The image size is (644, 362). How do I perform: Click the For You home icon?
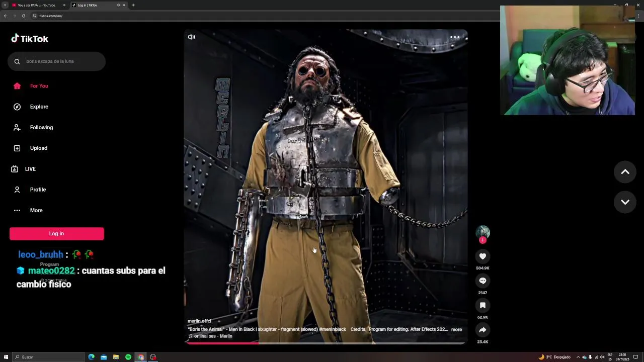(17, 86)
